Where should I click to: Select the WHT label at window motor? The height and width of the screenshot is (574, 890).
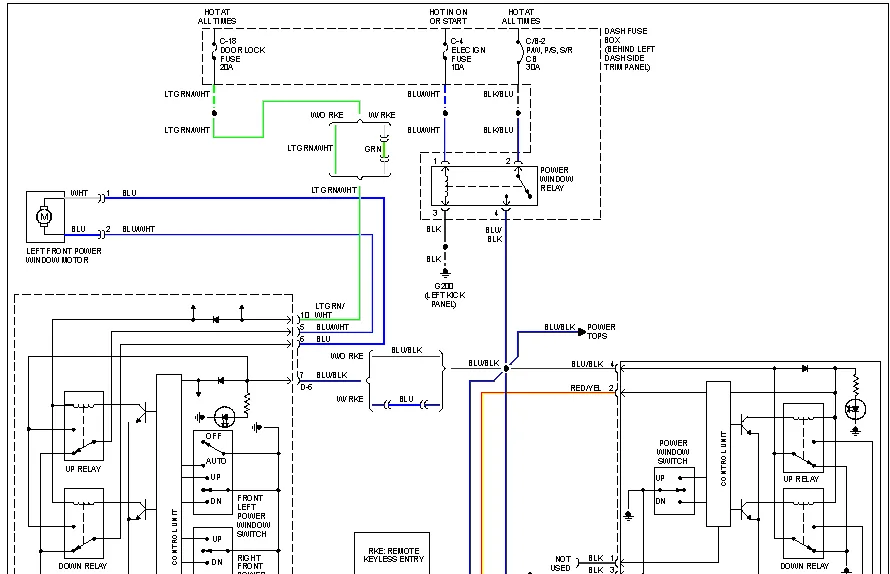coord(79,193)
